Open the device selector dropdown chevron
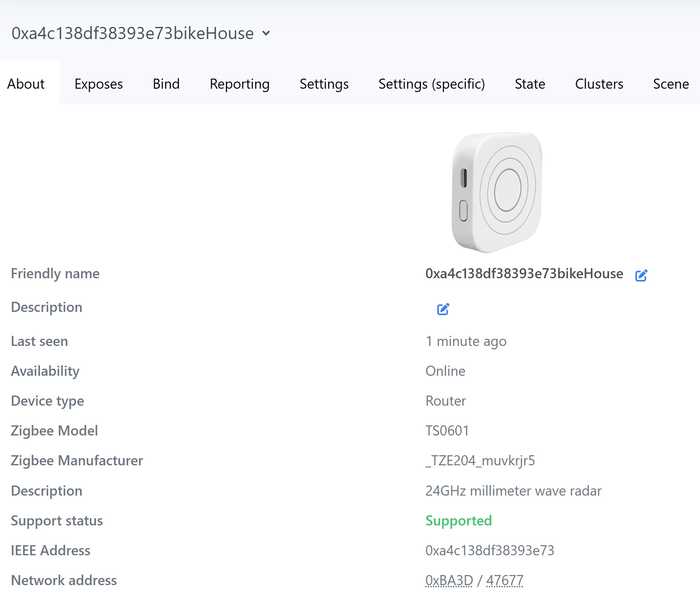The width and height of the screenshot is (700, 591). coord(266,33)
